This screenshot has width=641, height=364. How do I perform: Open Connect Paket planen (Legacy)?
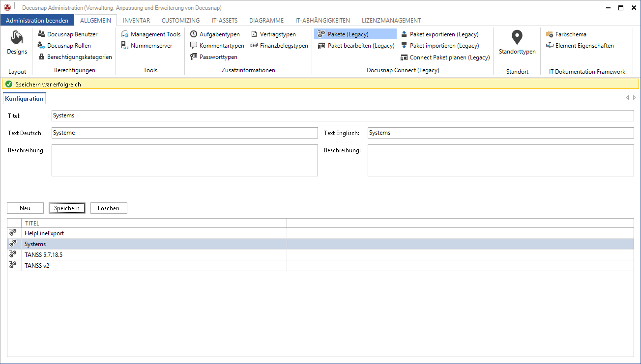445,57
